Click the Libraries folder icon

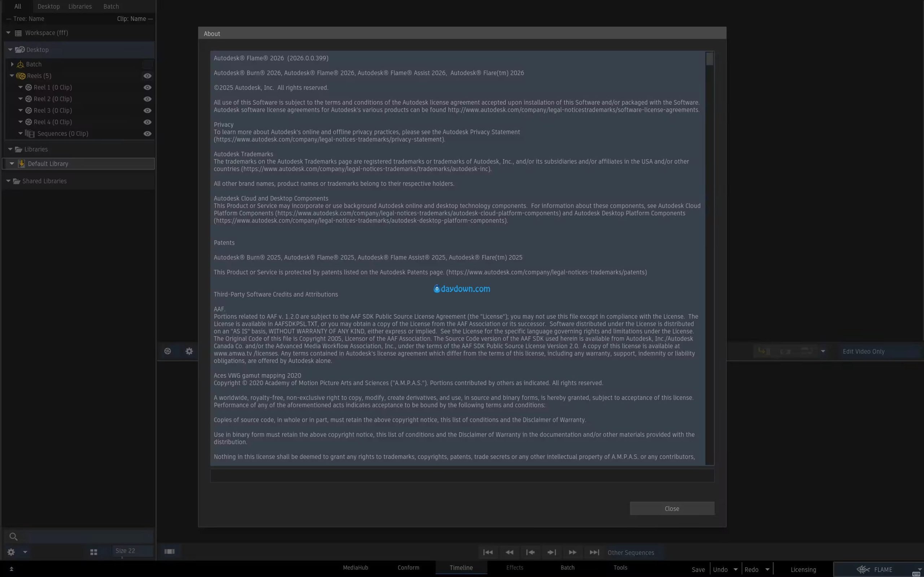click(x=18, y=150)
